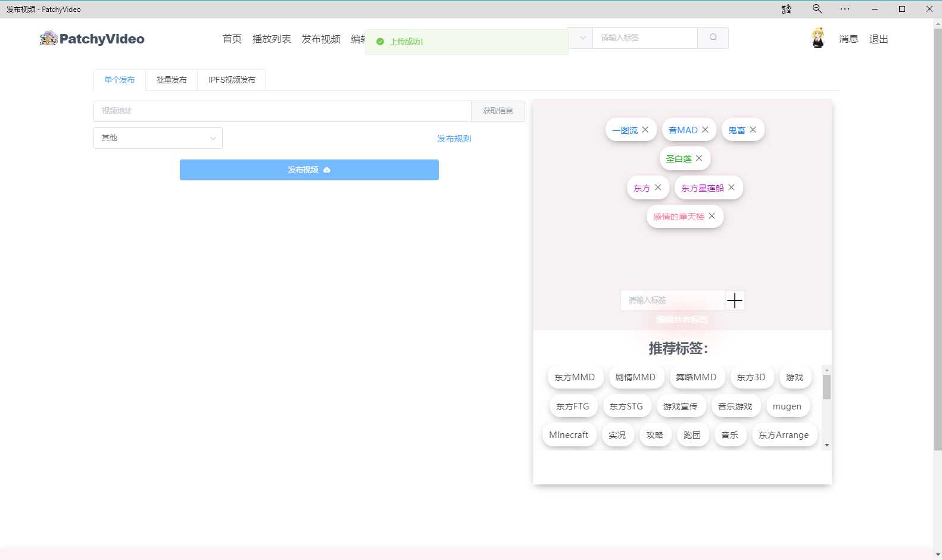This screenshot has width=942, height=560.
Task: Add recommended tag 东方Arrange
Action: pos(784,435)
